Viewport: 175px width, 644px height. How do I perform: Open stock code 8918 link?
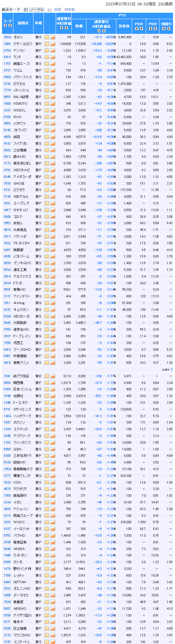7,57
